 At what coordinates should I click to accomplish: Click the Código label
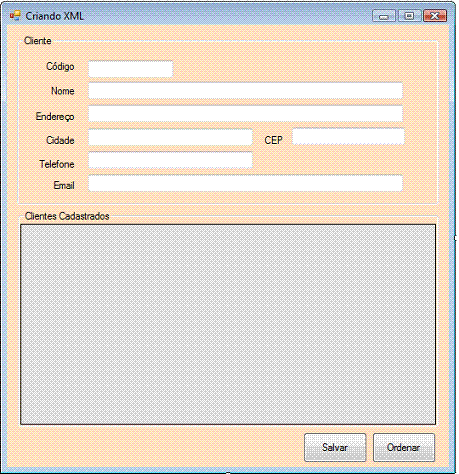60,66
